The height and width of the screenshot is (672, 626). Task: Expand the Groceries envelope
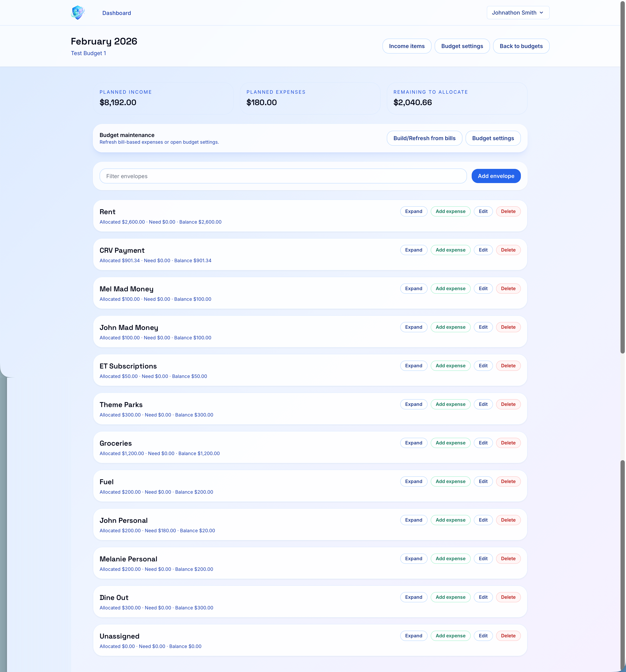point(413,443)
